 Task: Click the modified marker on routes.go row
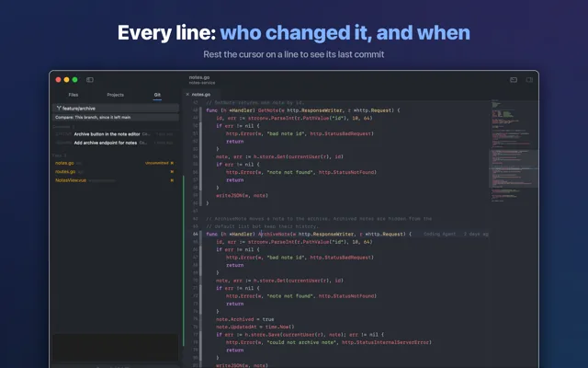coord(172,172)
